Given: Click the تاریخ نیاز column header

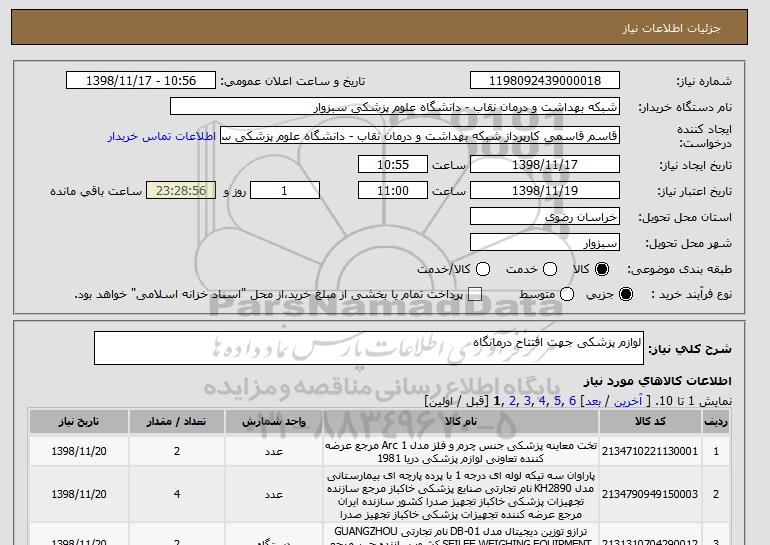Looking at the screenshot, I should click(79, 422).
